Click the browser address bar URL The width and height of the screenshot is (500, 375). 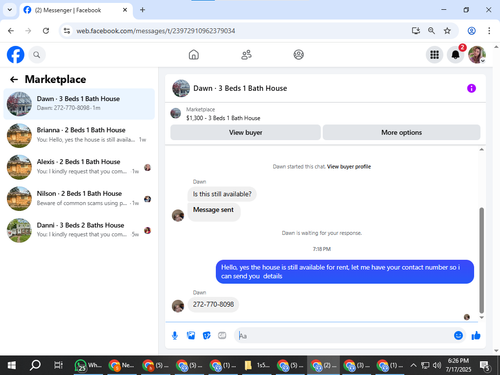point(156,31)
